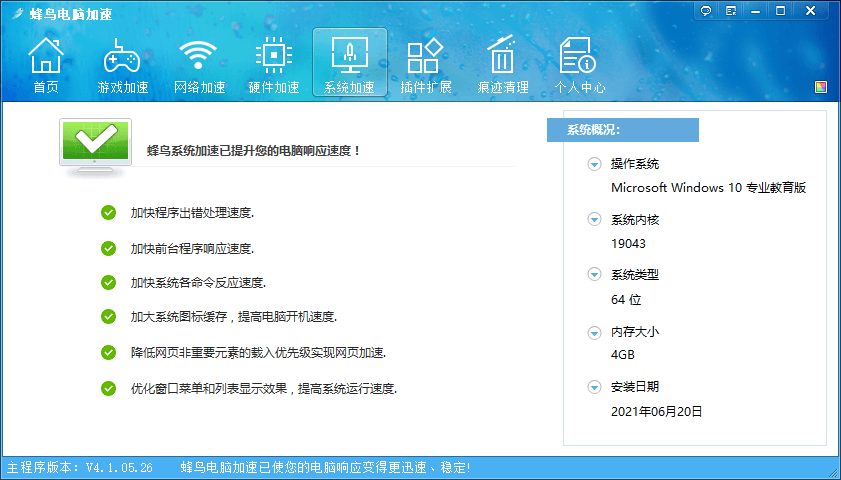The width and height of the screenshot is (841, 480).
Task: Toggle 加快程序出错处理速度 green check
Action: tap(108, 213)
